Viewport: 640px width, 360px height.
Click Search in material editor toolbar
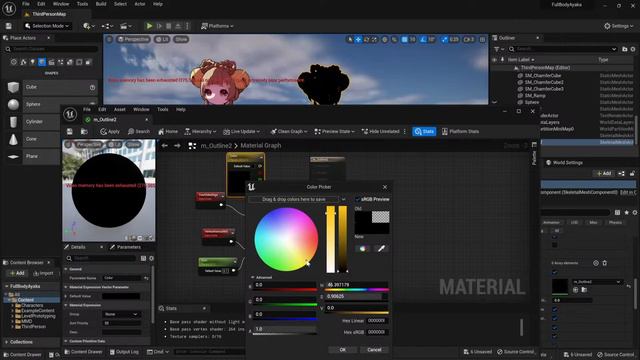139,131
